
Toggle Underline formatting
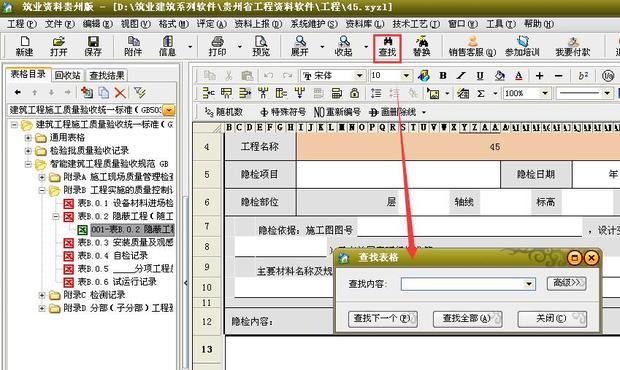click(x=480, y=75)
